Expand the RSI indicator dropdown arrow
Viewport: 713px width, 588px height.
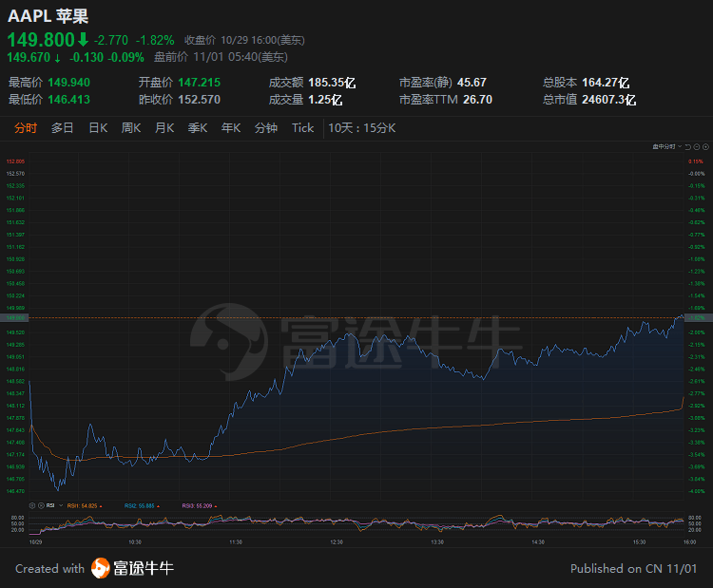pos(61,505)
